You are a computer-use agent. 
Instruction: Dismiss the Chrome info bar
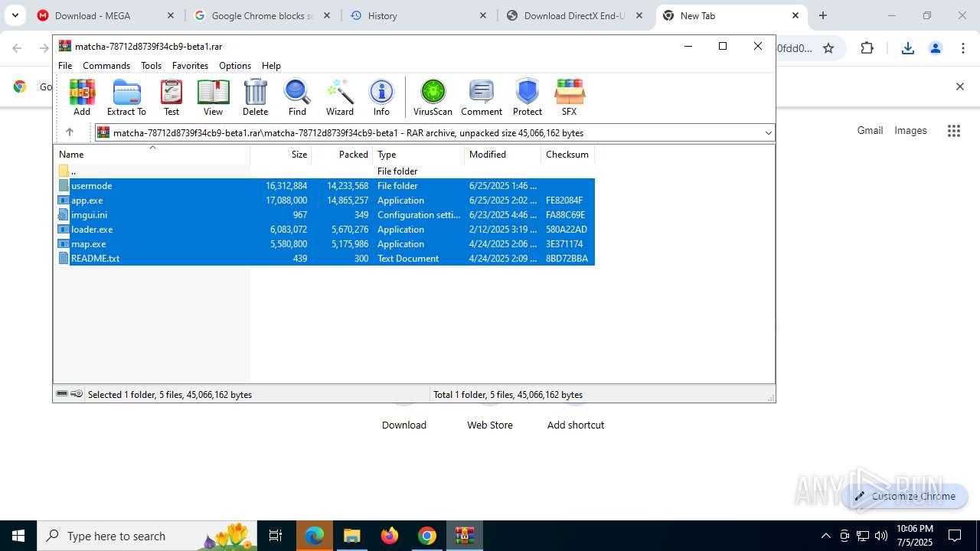tap(959, 86)
